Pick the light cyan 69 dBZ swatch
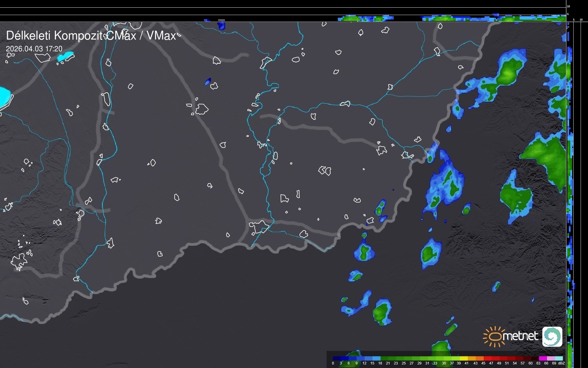 559,358
